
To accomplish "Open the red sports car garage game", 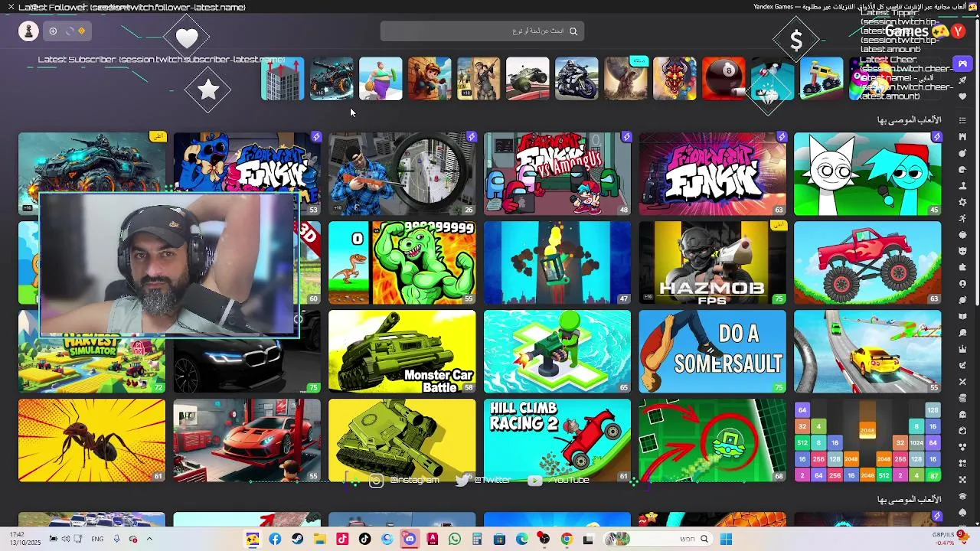I will 247,440.
